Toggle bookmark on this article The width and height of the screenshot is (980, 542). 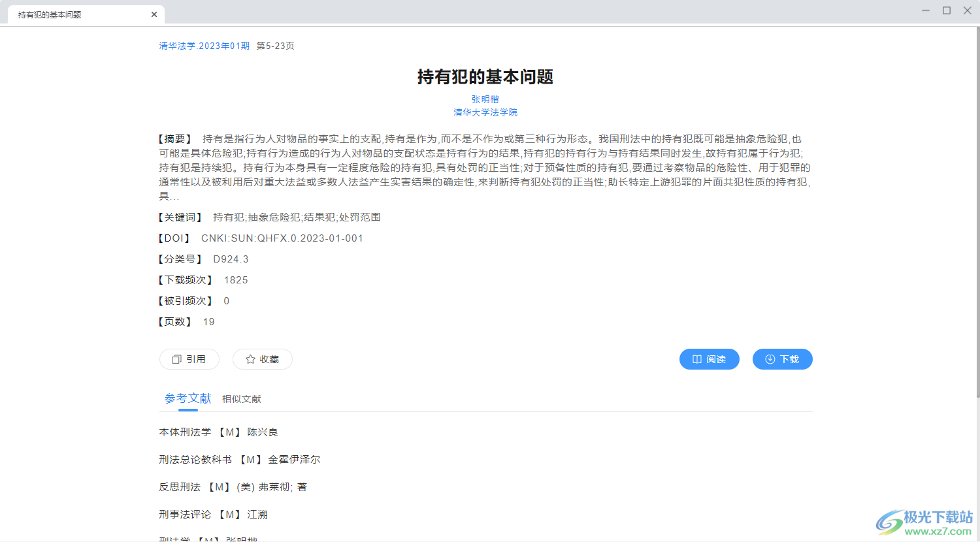pos(262,359)
